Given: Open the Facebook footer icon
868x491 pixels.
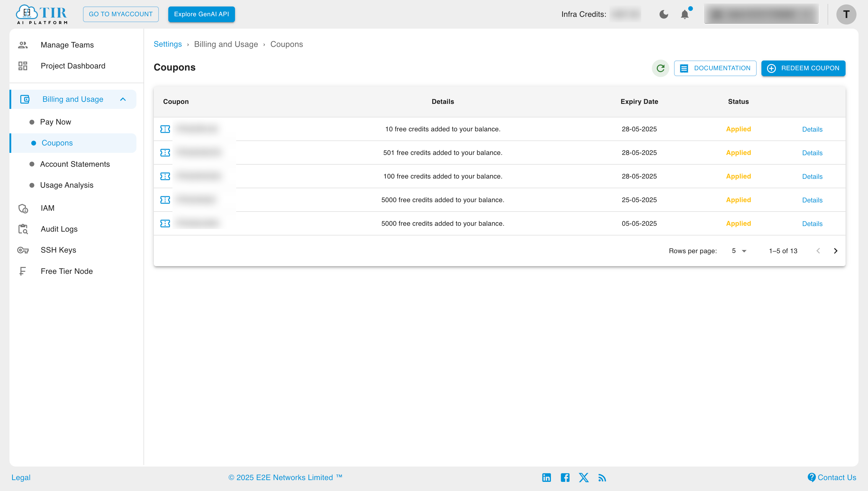Looking at the screenshot, I should point(565,477).
